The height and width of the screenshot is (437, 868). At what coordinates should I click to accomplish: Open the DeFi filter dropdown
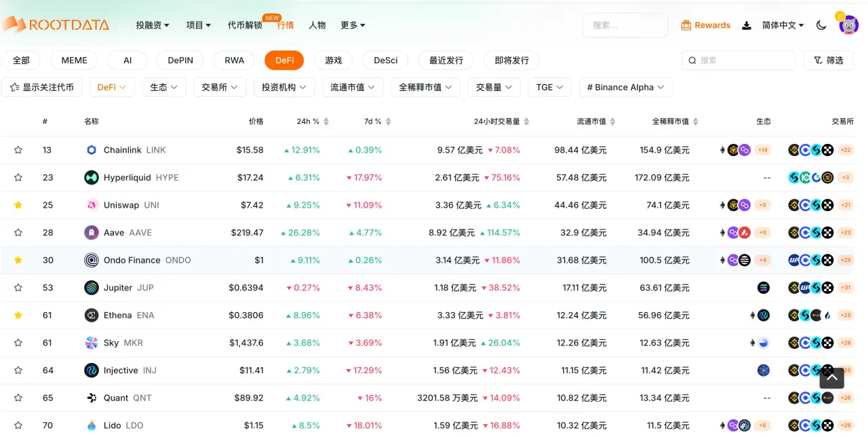coord(112,88)
